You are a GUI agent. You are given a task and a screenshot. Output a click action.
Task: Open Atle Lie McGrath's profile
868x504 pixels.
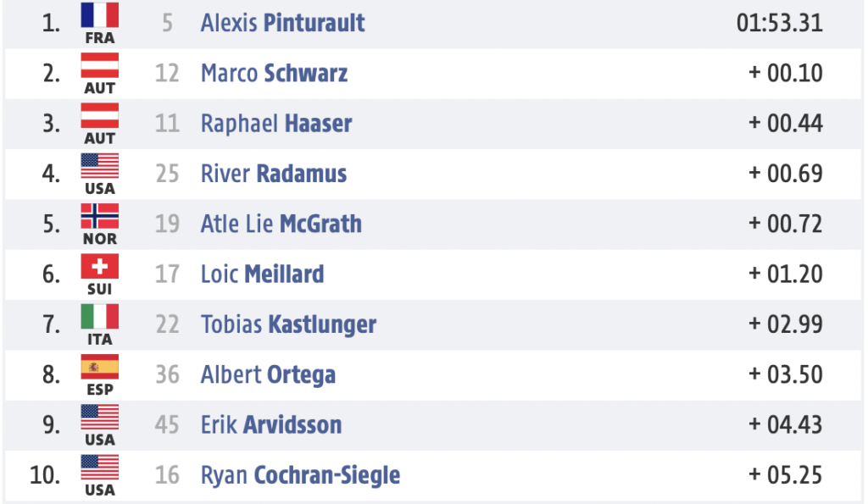click(281, 224)
